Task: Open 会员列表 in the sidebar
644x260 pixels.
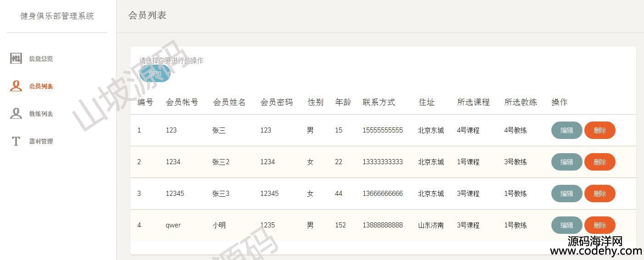Action: [41, 86]
